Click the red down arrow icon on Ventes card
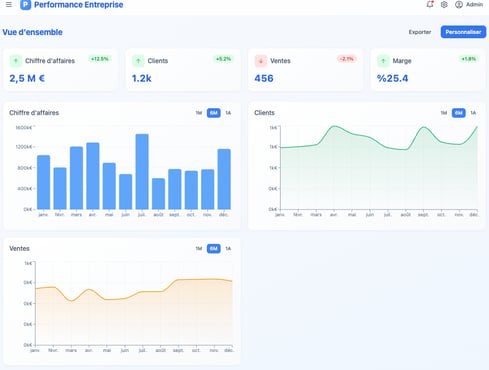 coord(261,61)
